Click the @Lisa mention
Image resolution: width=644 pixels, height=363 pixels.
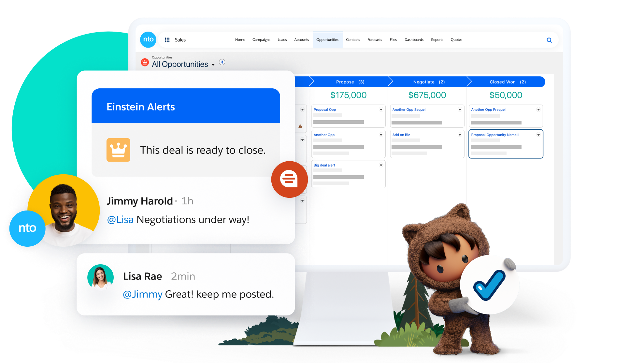(x=120, y=220)
